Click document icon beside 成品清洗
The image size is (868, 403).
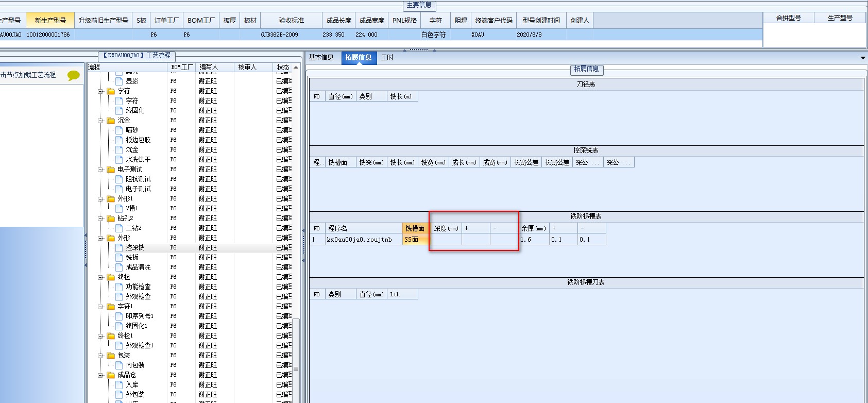click(119, 267)
